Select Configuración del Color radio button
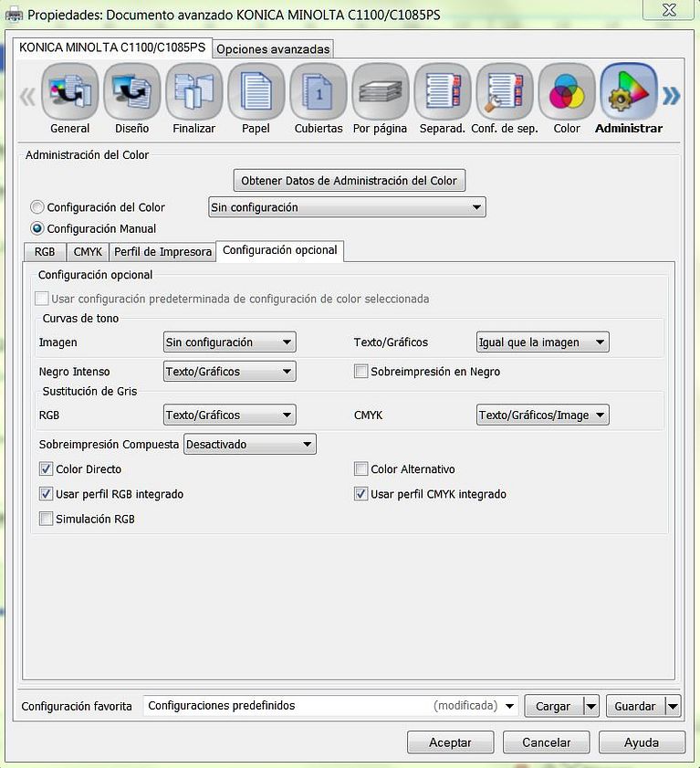This screenshot has height=768, width=700. tap(37, 207)
